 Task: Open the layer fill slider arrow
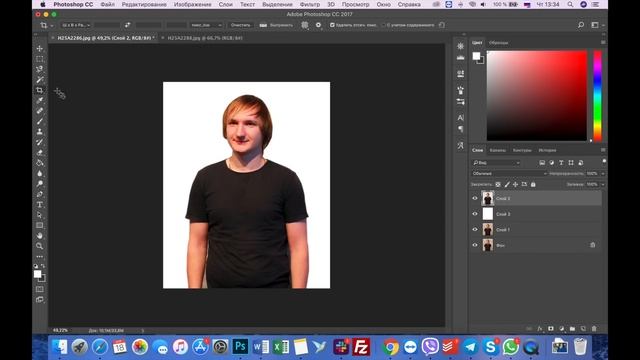[x=603, y=184]
